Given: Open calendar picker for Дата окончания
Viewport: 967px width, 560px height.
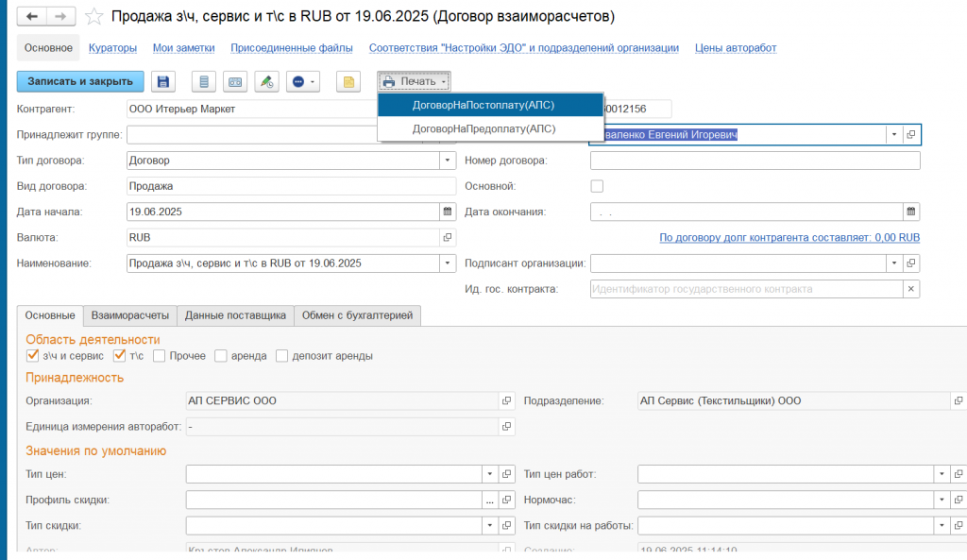Looking at the screenshot, I should coord(911,212).
